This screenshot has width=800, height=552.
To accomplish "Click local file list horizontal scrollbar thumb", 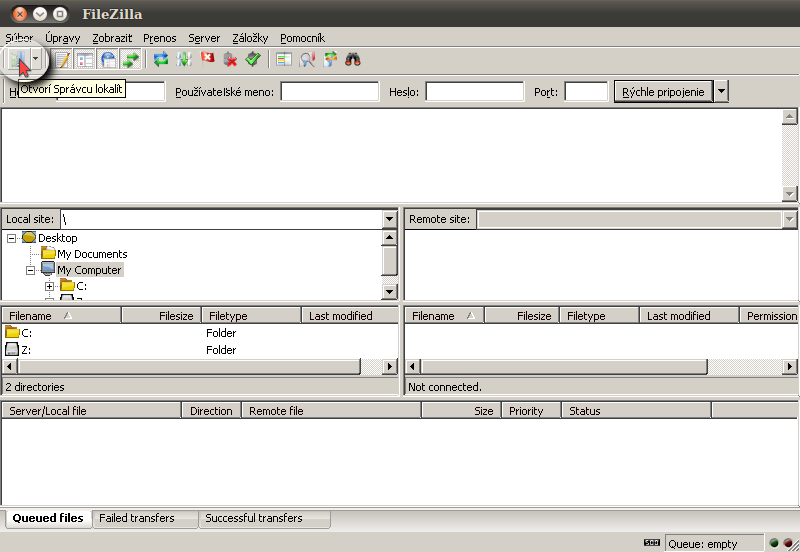I will 189,366.
